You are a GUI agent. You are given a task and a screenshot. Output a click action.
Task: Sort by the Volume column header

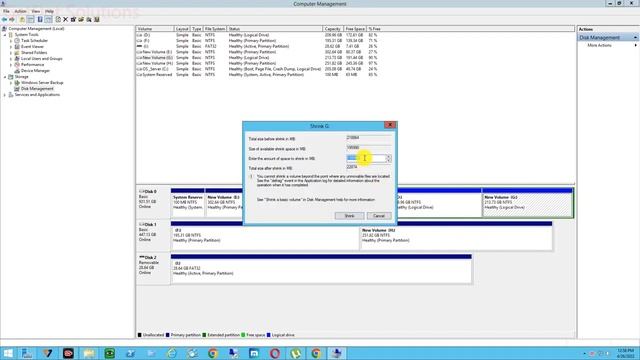155,29
